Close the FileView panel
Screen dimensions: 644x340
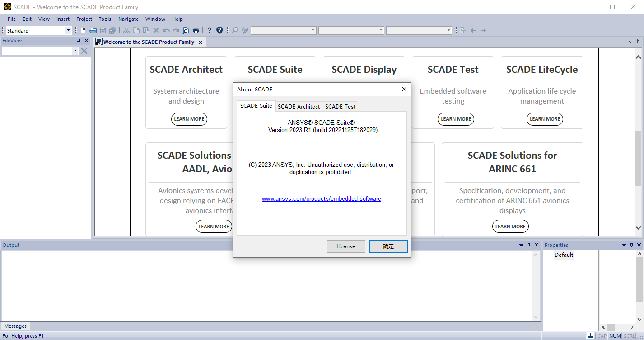pyautogui.click(x=86, y=41)
